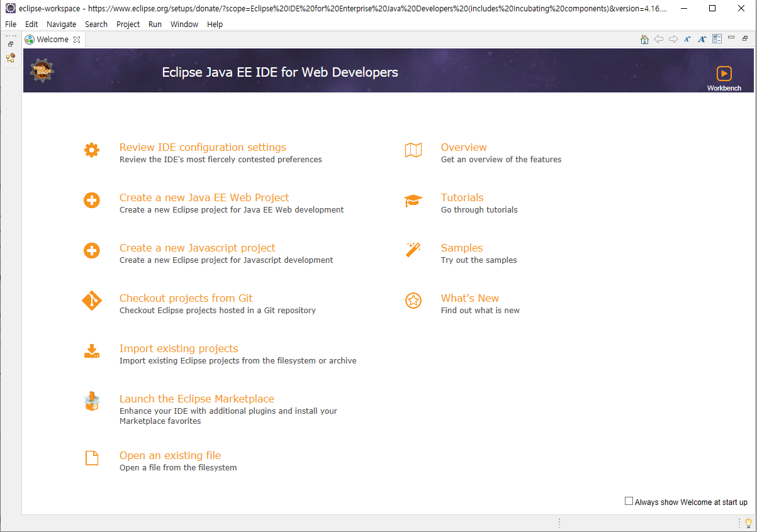
Task: Open Review IDE configuration settings link
Action: point(203,147)
